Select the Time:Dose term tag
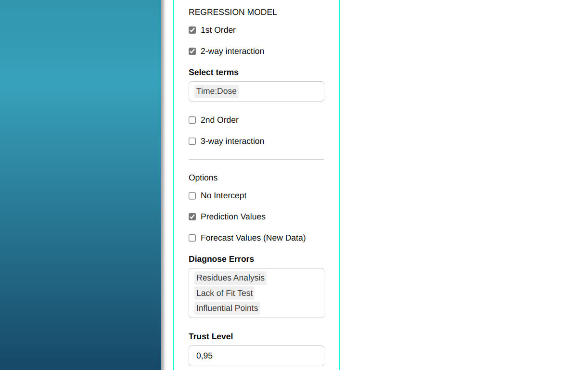Image resolution: width=588 pixels, height=370 pixels. [217, 91]
